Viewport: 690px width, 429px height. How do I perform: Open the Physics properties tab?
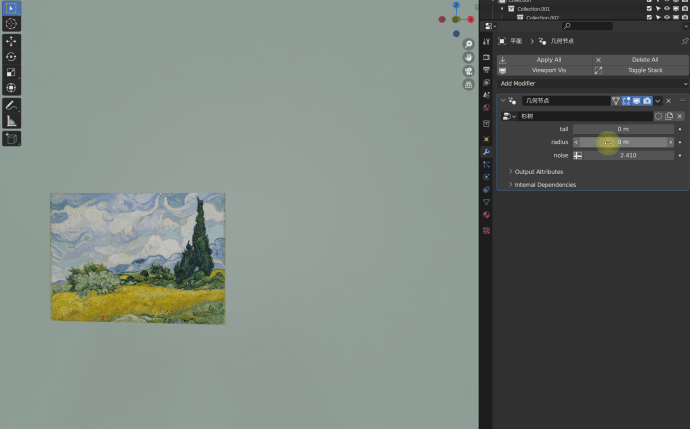[x=486, y=177]
